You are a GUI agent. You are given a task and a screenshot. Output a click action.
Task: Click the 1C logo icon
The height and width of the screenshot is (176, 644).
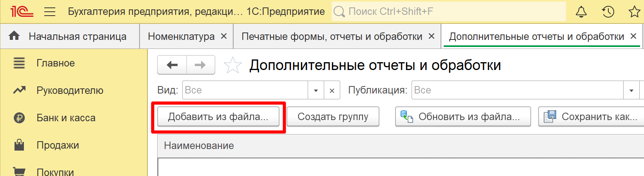pos(22,11)
